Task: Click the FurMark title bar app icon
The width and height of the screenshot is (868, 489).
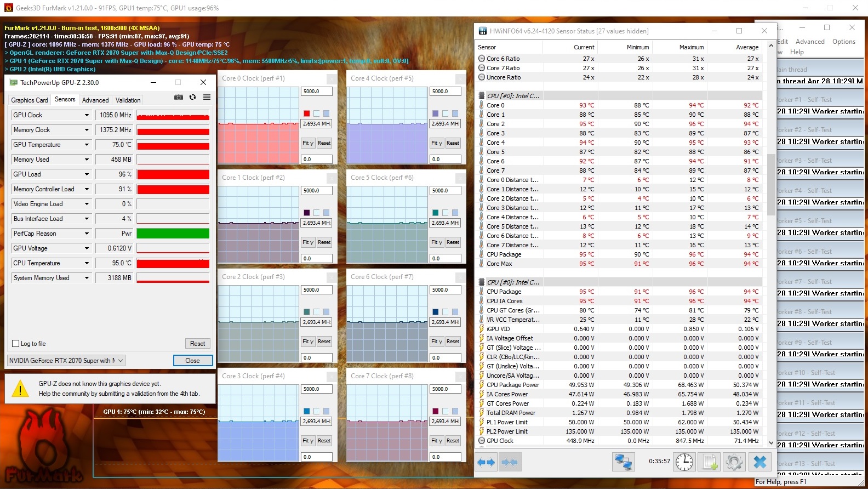Action: coord(8,8)
